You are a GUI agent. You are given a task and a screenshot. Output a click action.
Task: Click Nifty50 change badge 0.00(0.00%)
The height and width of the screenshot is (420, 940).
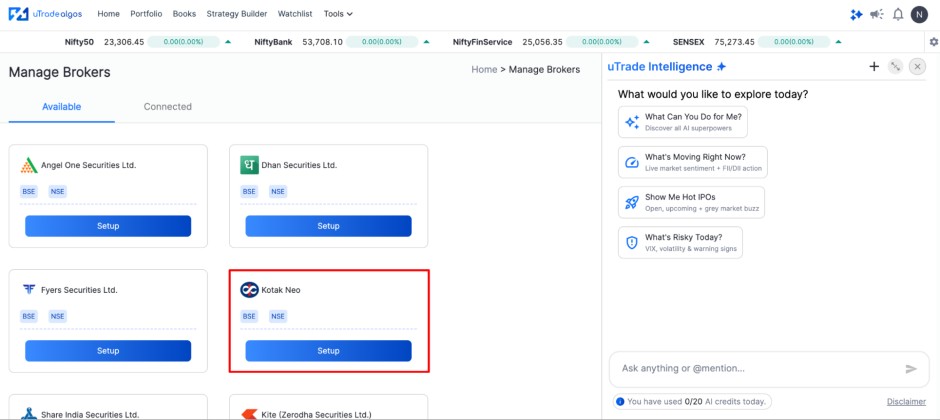click(183, 42)
